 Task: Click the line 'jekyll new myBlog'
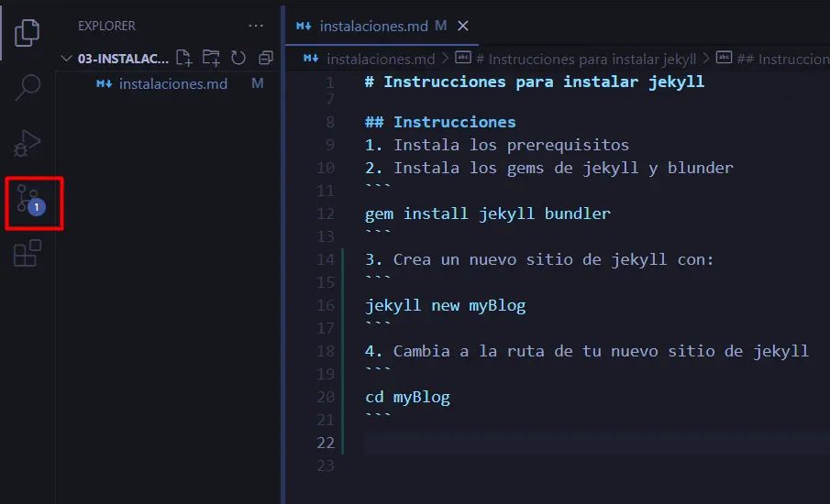(445, 306)
